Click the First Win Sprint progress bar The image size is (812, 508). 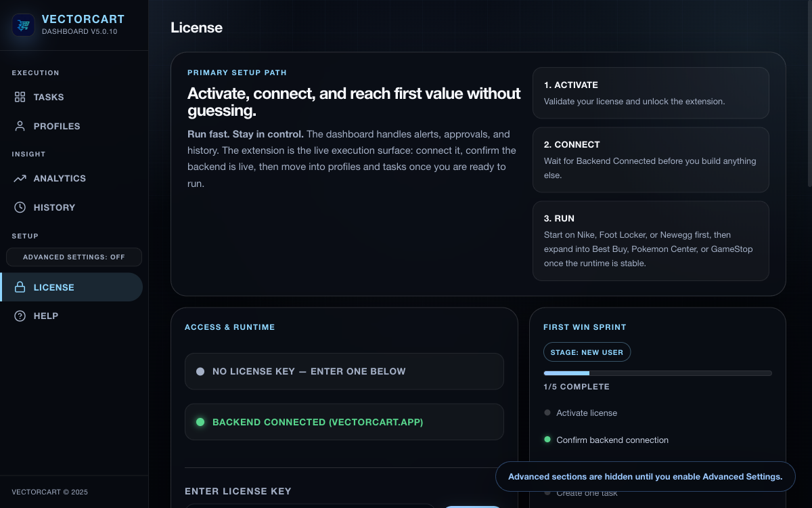[x=657, y=373]
